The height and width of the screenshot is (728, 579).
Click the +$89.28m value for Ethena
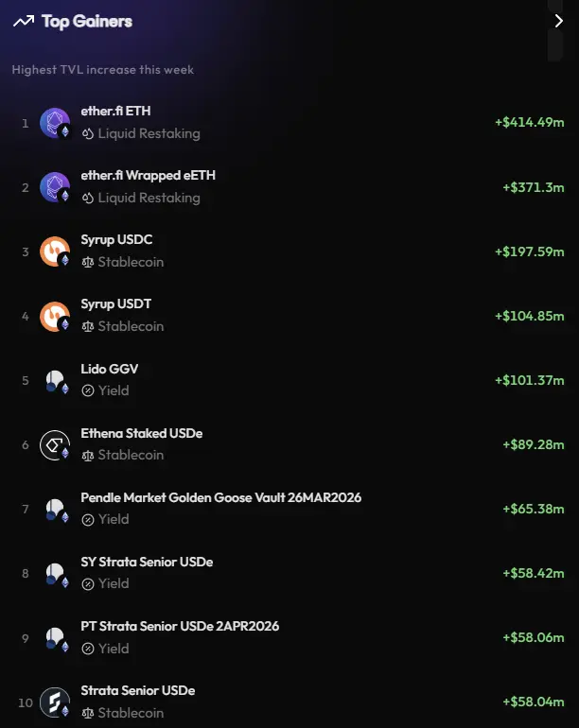pyautogui.click(x=533, y=444)
